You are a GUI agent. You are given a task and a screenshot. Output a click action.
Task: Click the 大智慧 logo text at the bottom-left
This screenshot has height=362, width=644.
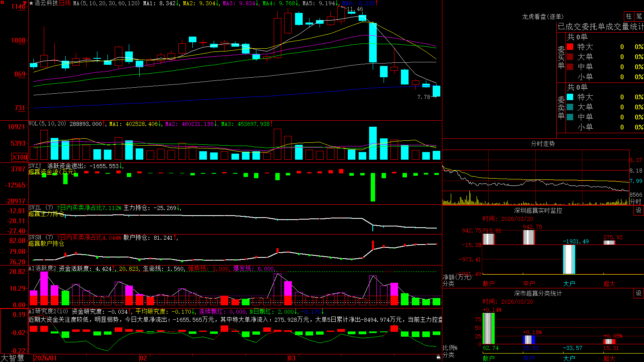point(12,358)
